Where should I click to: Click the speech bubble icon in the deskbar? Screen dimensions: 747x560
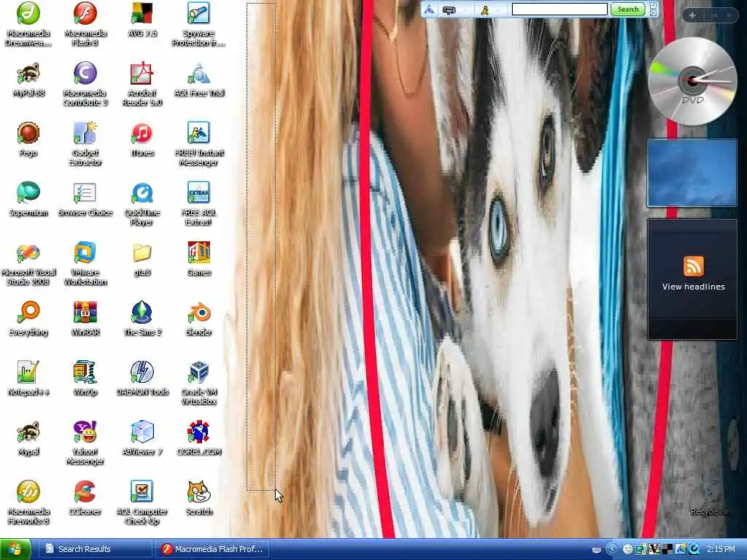point(449,9)
